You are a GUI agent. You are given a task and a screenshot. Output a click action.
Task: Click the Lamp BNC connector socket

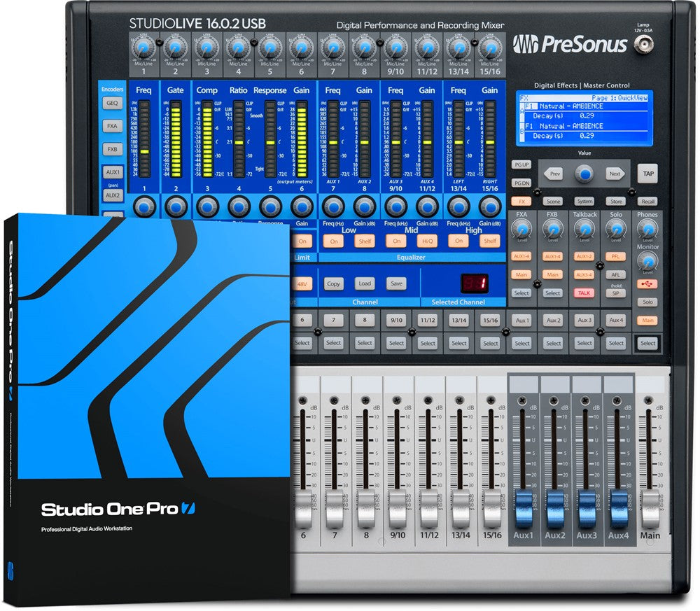pyautogui.click(x=643, y=44)
